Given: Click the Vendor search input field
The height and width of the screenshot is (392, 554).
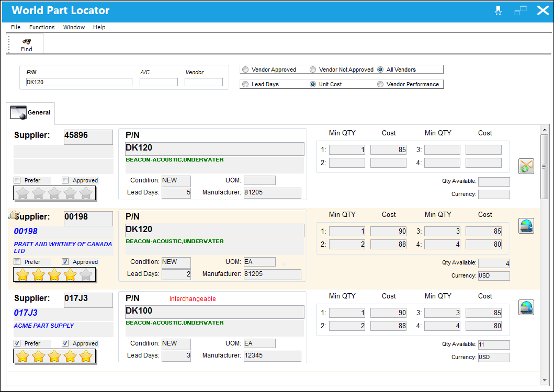Looking at the screenshot, I should click(204, 82).
